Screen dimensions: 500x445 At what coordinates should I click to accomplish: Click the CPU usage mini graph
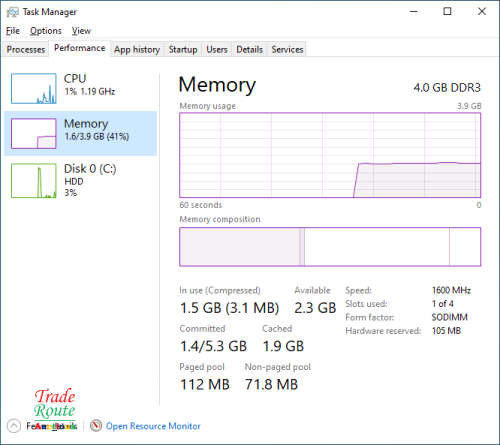pyautogui.click(x=34, y=88)
